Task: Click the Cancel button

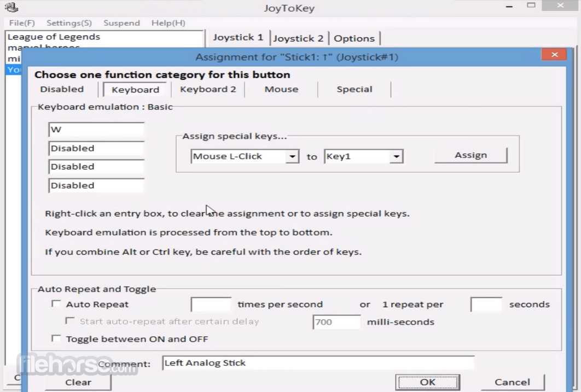Action: click(513, 382)
